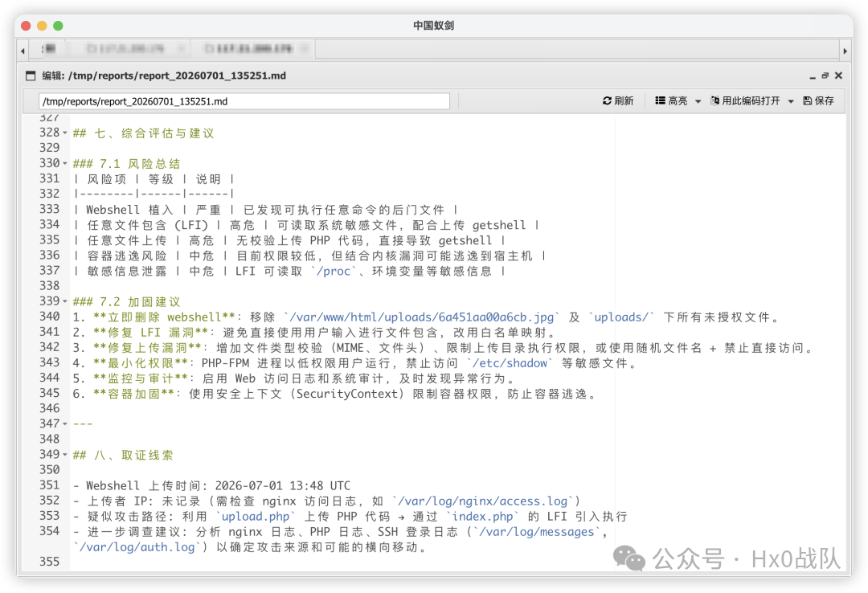This screenshot has height=593, width=868.
Task: Click the 'Webshell 植入' table row
Action: [x=265, y=210]
